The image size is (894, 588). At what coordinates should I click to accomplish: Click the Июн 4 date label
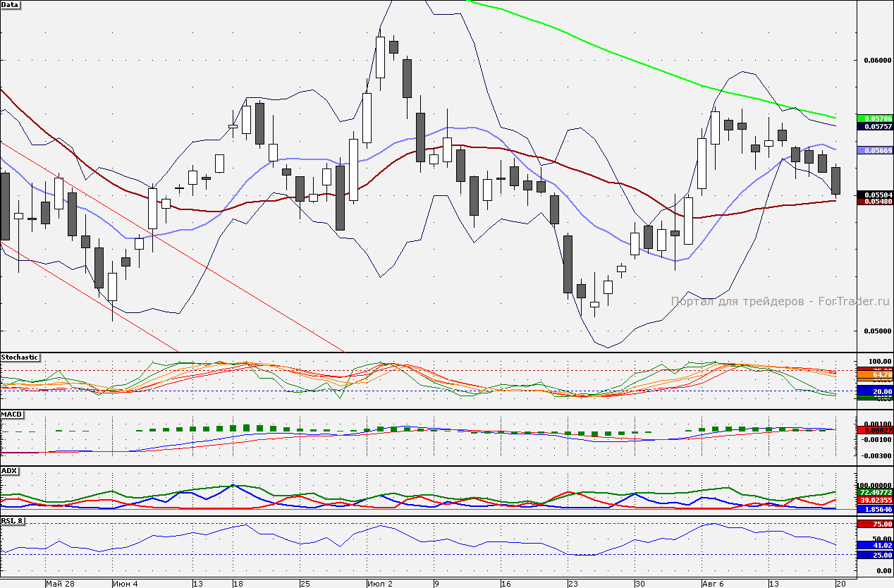click(x=126, y=584)
